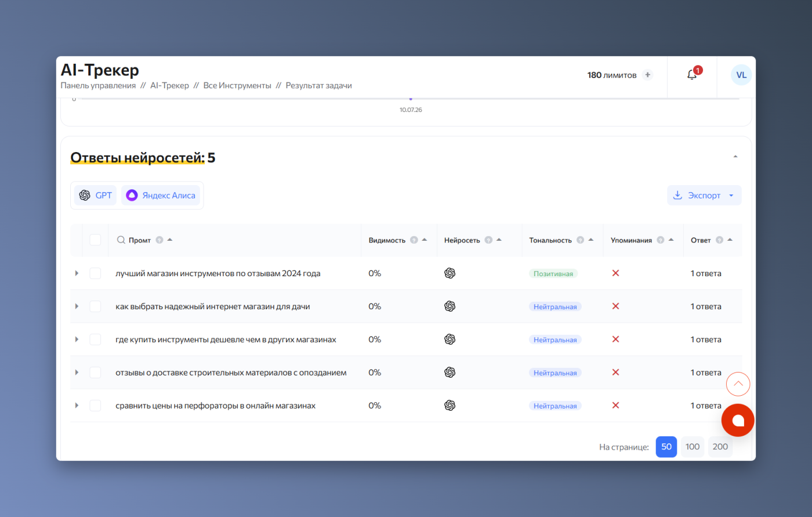Filter answers by Яндекс Алиса tab

161,196
